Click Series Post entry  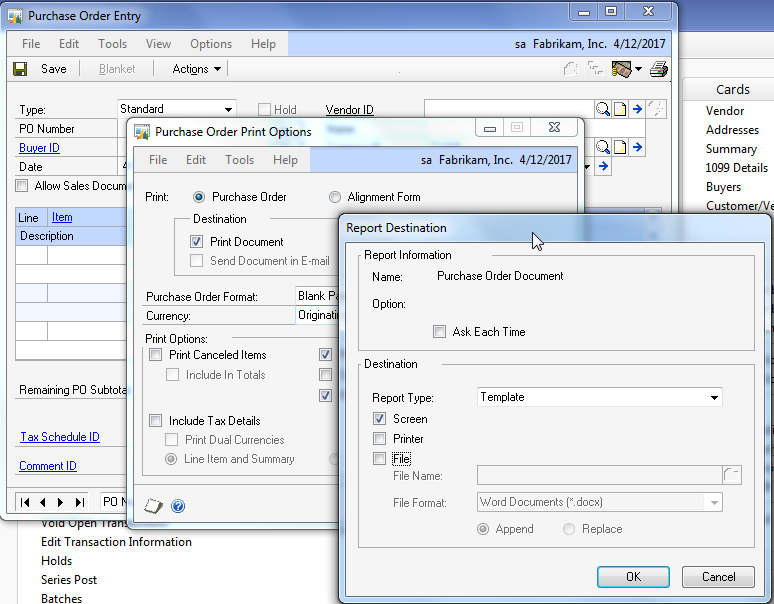(x=69, y=580)
